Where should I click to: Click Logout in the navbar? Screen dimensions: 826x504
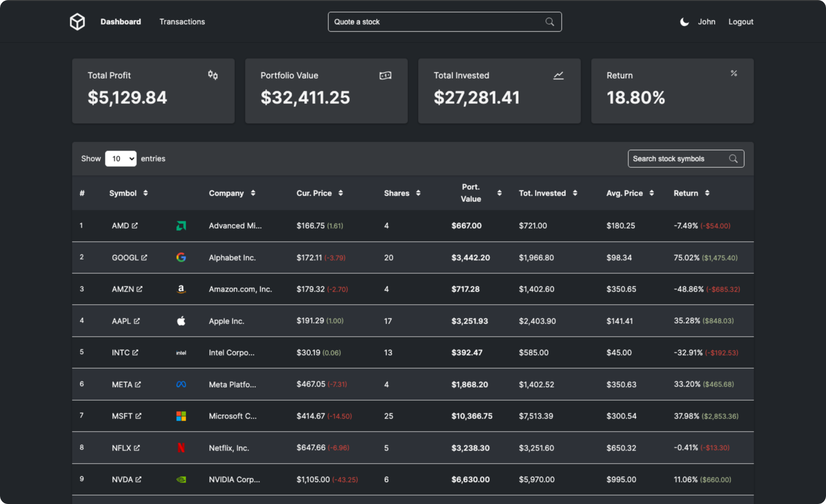(741, 22)
